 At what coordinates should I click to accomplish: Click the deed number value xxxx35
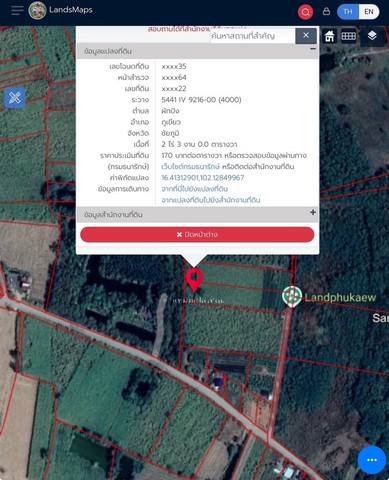click(x=174, y=66)
